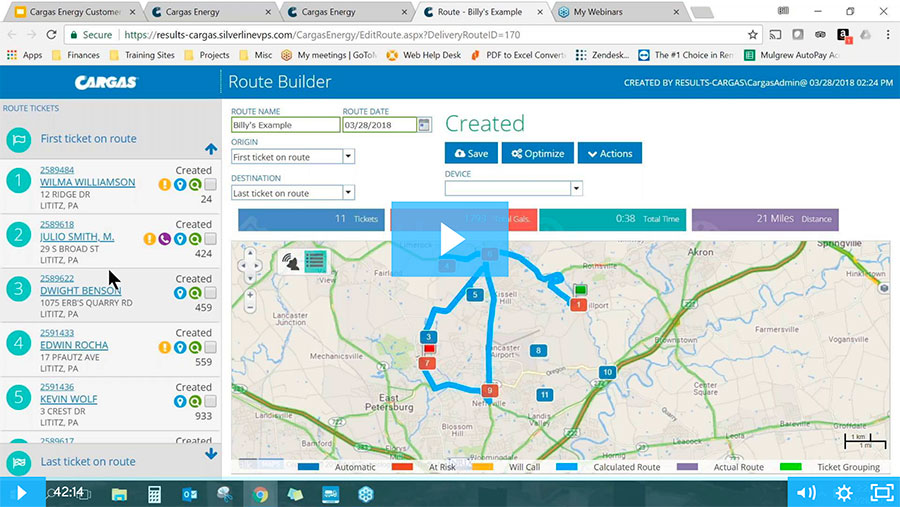
Task: Click the video volume speaker icon
Action: 806,492
